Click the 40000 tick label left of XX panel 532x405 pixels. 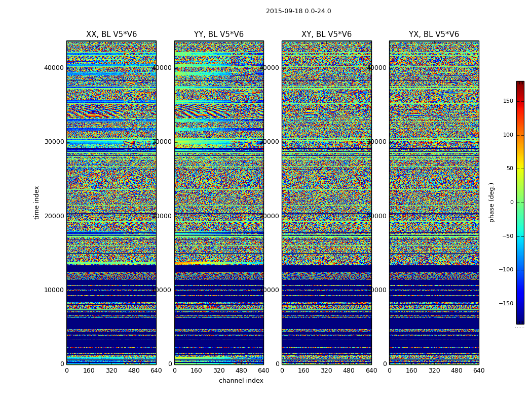click(x=54, y=68)
